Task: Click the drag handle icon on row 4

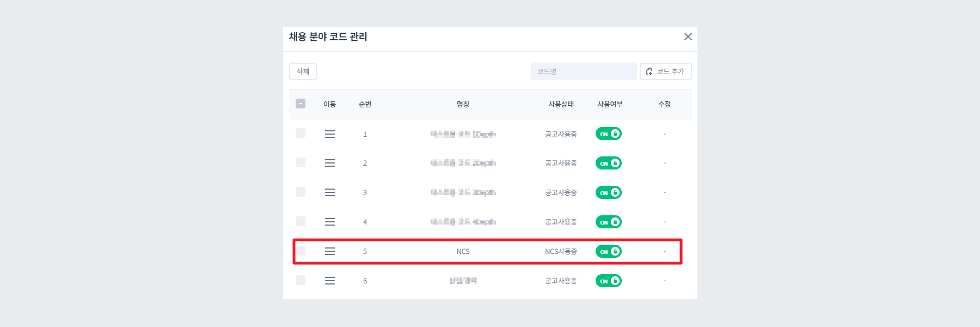Action: [x=330, y=221]
